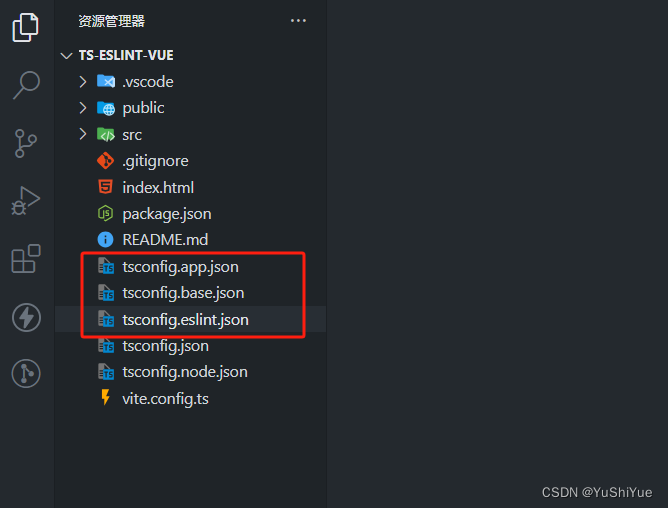Open the explorer more actions ellipsis

tap(298, 20)
